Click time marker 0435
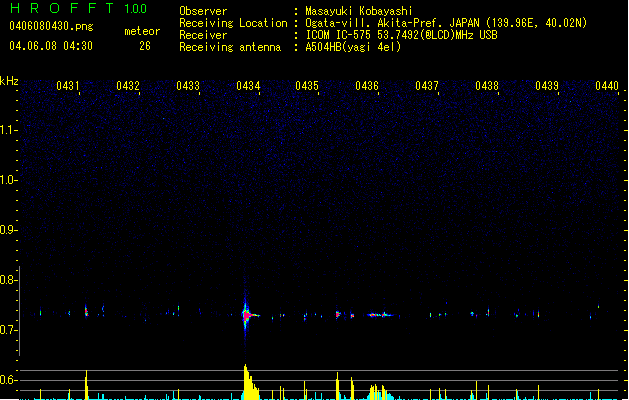Viewport: 629px width, 400px height. coord(307,86)
